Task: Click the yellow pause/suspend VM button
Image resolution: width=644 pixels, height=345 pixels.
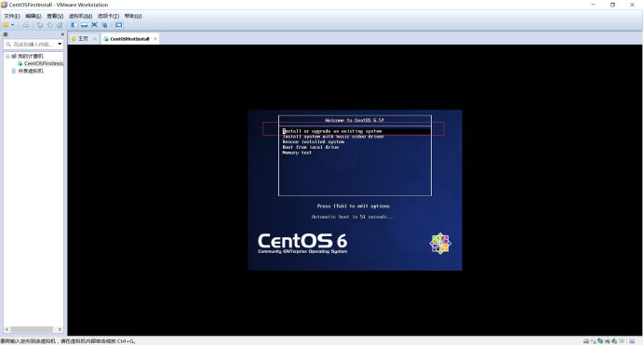Action: 6,25
